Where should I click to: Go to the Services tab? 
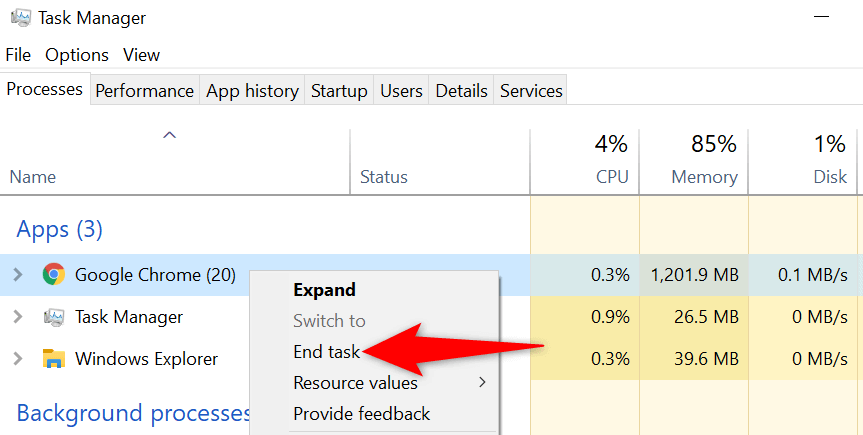[x=531, y=91]
